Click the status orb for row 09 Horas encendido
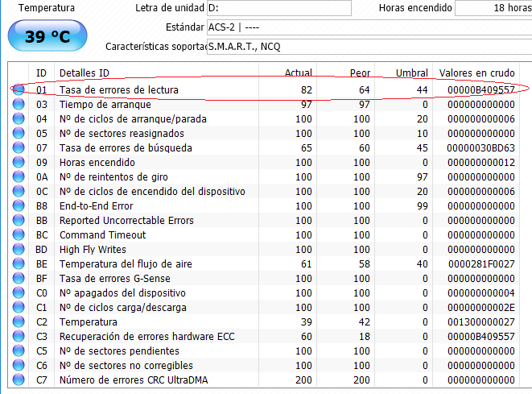The width and height of the screenshot is (532, 394). pyautogui.click(x=19, y=163)
